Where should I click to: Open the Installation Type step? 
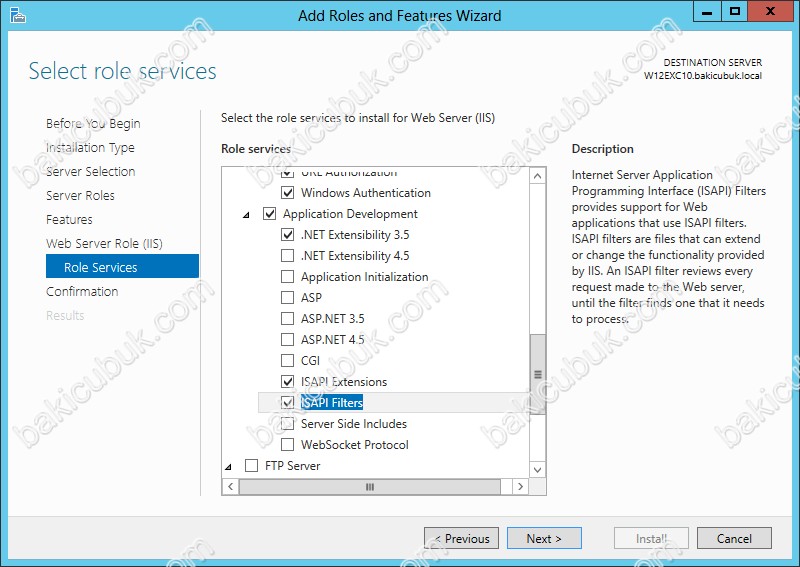[90, 147]
